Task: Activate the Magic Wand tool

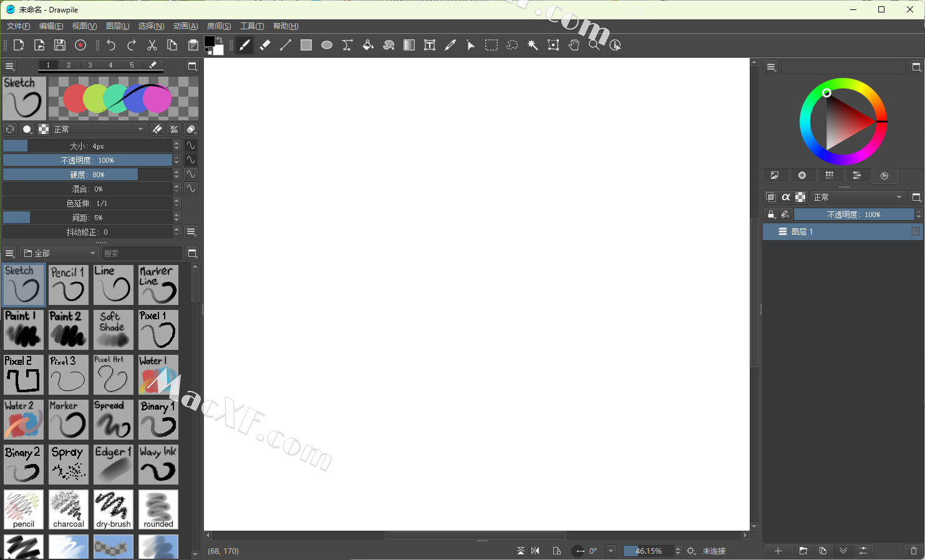Action: tap(533, 45)
